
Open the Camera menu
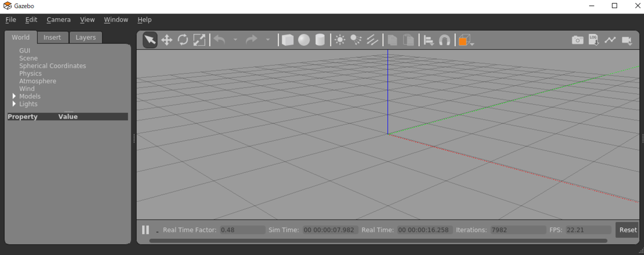tap(58, 19)
